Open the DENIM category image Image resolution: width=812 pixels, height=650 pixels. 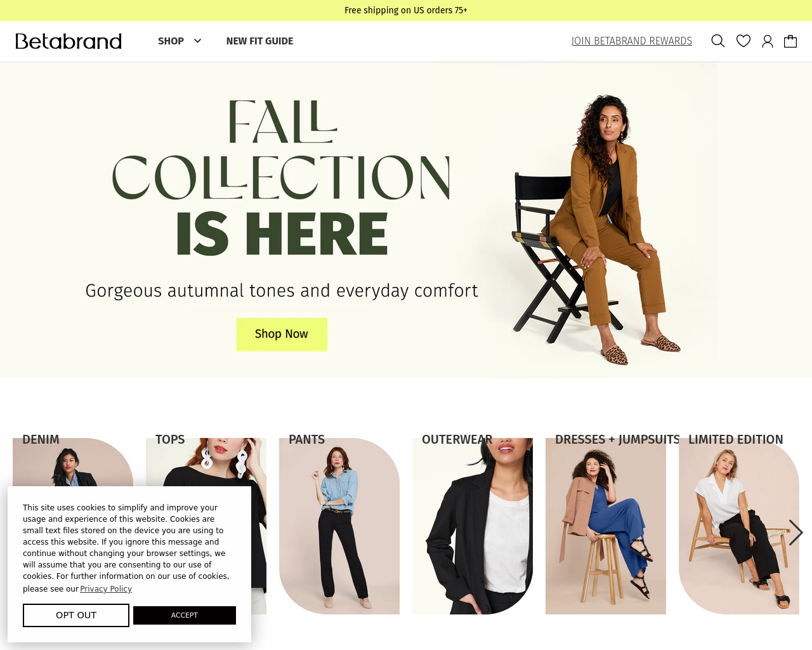pos(73,461)
